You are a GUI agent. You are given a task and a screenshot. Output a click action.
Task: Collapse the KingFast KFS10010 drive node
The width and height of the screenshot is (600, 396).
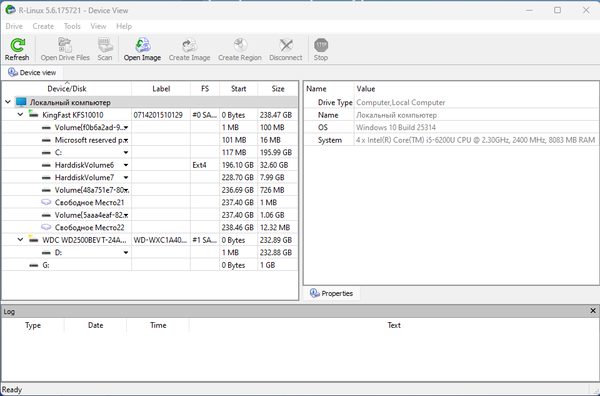point(20,114)
